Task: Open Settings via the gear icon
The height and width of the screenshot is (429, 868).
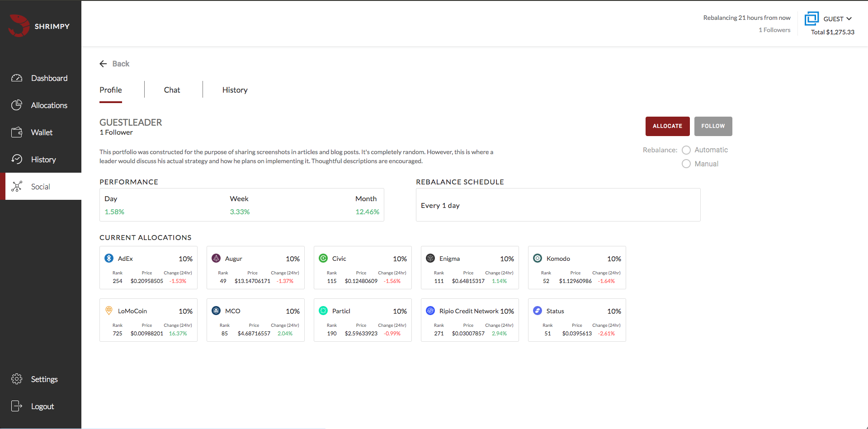Action: (17, 379)
